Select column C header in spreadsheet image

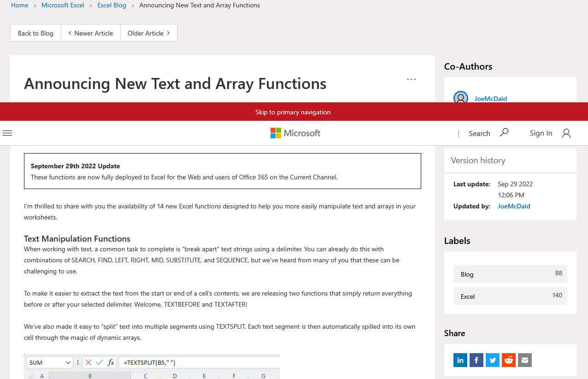click(146, 375)
